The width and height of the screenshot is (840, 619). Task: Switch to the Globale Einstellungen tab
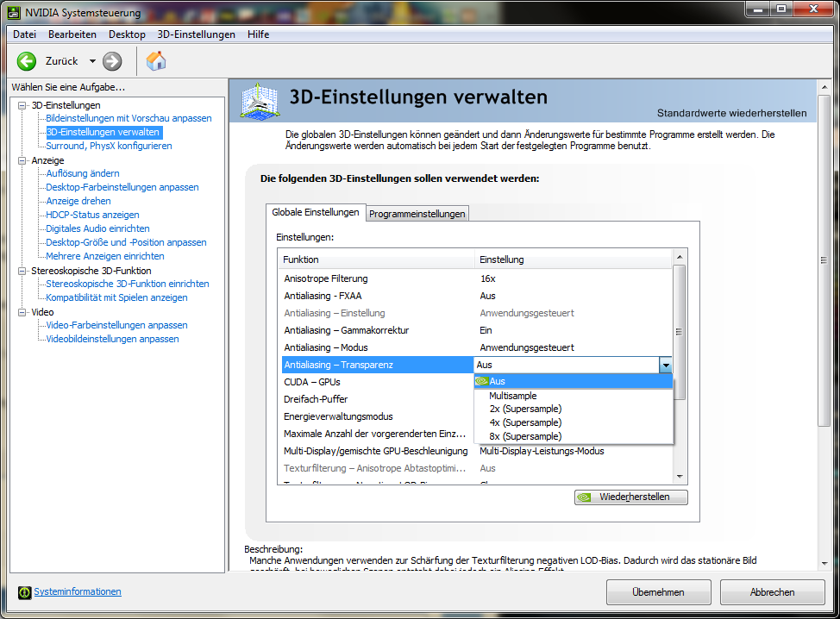pyautogui.click(x=316, y=213)
